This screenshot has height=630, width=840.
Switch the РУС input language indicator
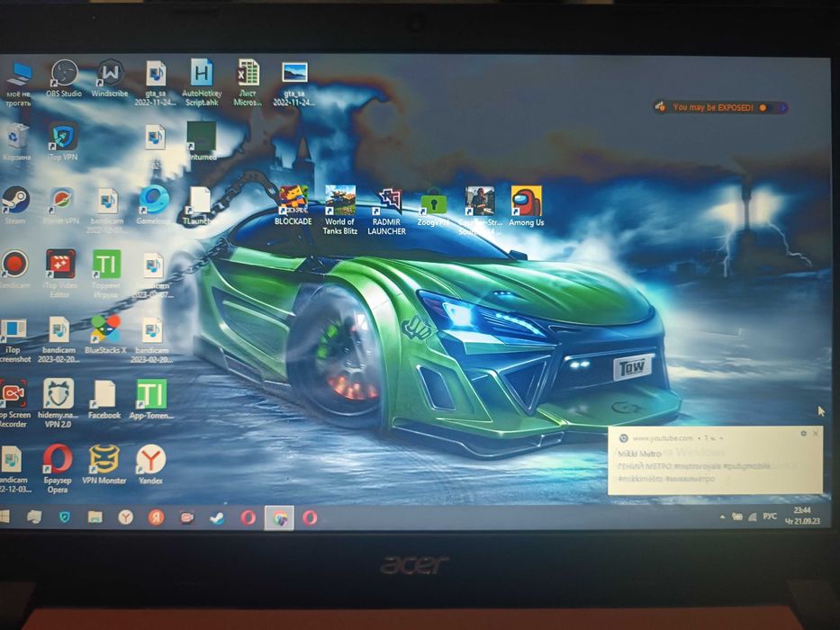click(770, 517)
